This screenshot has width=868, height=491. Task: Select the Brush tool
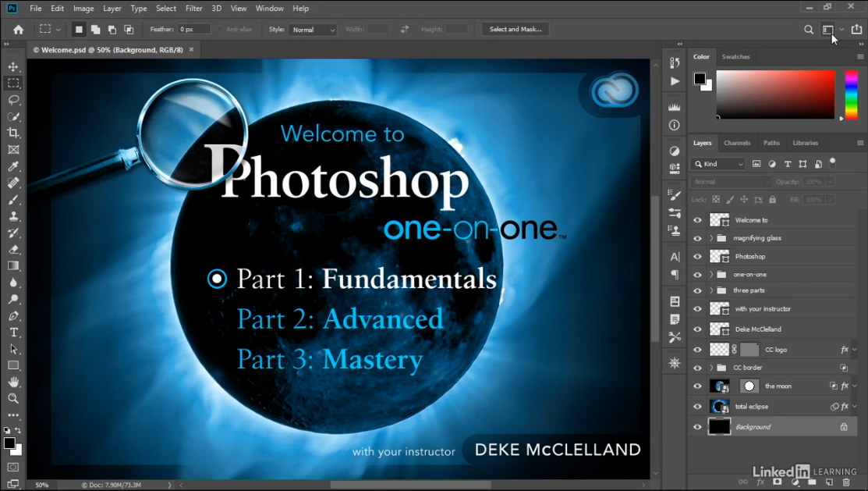13,200
